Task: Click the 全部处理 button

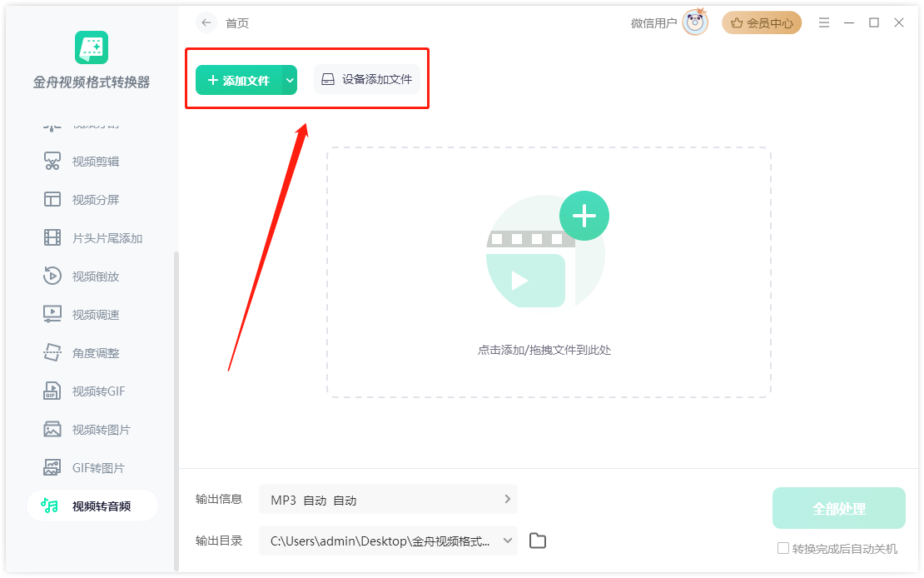Action: click(838, 507)
